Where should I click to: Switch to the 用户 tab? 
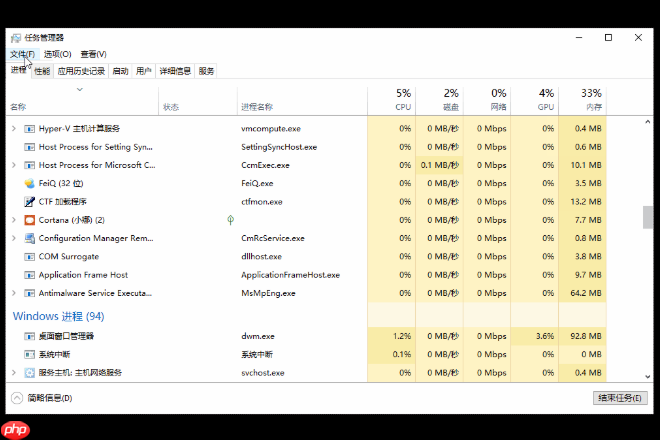click(x=144, y=71)
